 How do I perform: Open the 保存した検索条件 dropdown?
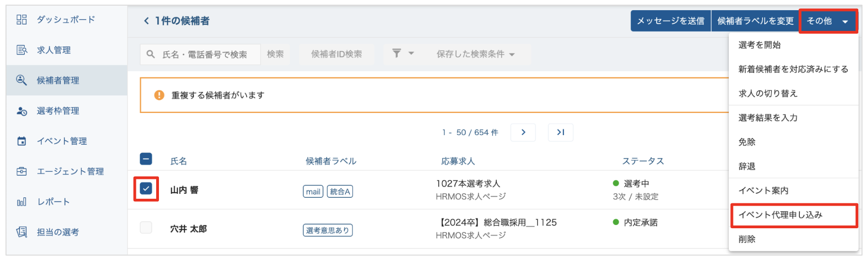point(475,54)
